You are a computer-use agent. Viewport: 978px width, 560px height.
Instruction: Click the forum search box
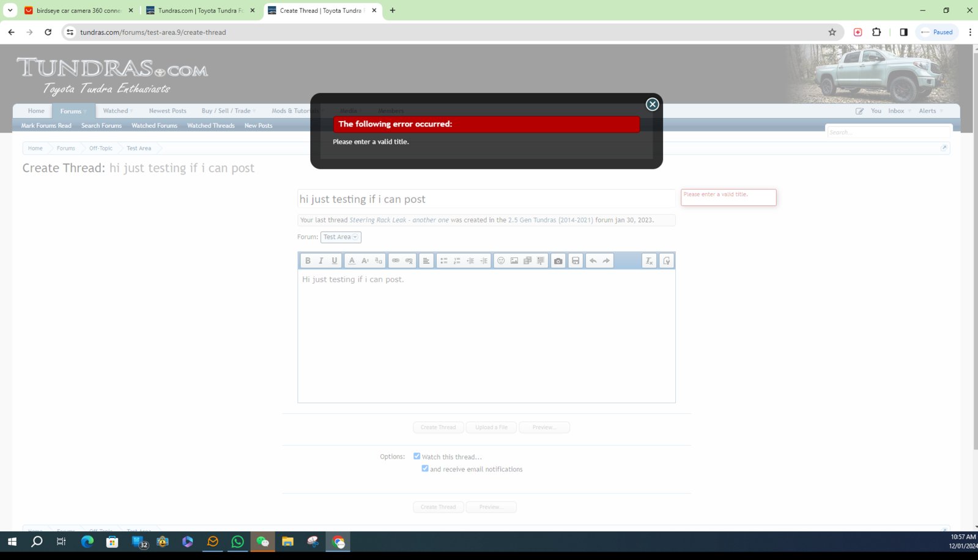coord(889,132)
